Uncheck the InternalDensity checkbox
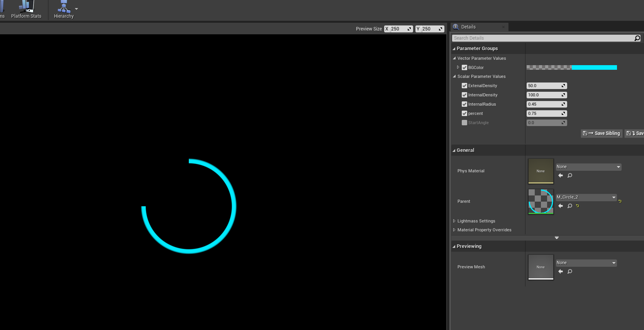Screen dimensions: 644x330 tap(464, 95)
